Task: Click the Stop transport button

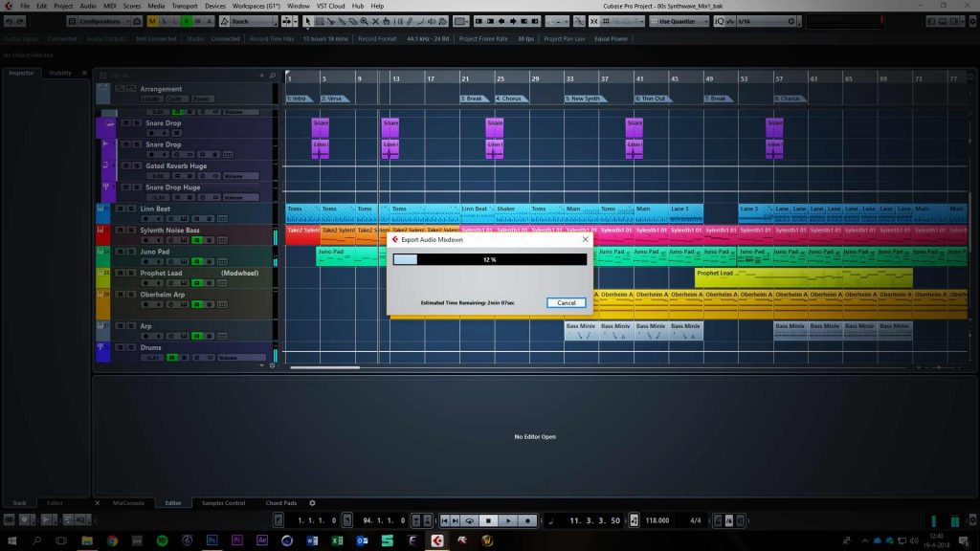Action: click(x=488, y=520)
